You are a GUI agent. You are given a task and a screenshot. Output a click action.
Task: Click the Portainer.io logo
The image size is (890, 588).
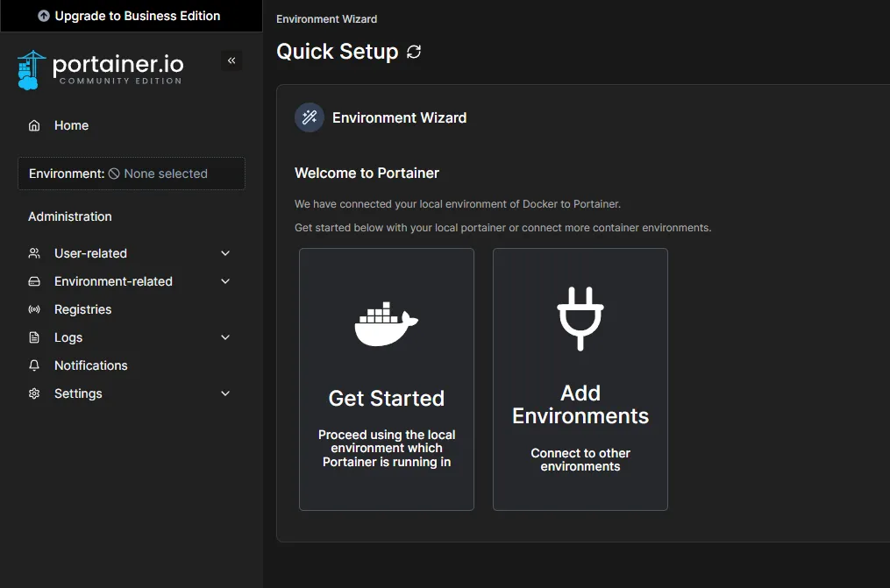click(100, 69)
